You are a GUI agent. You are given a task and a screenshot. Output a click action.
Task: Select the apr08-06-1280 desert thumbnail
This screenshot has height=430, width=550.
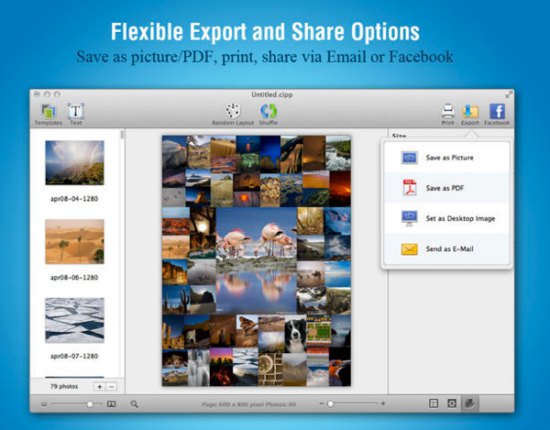click(75, 241)
